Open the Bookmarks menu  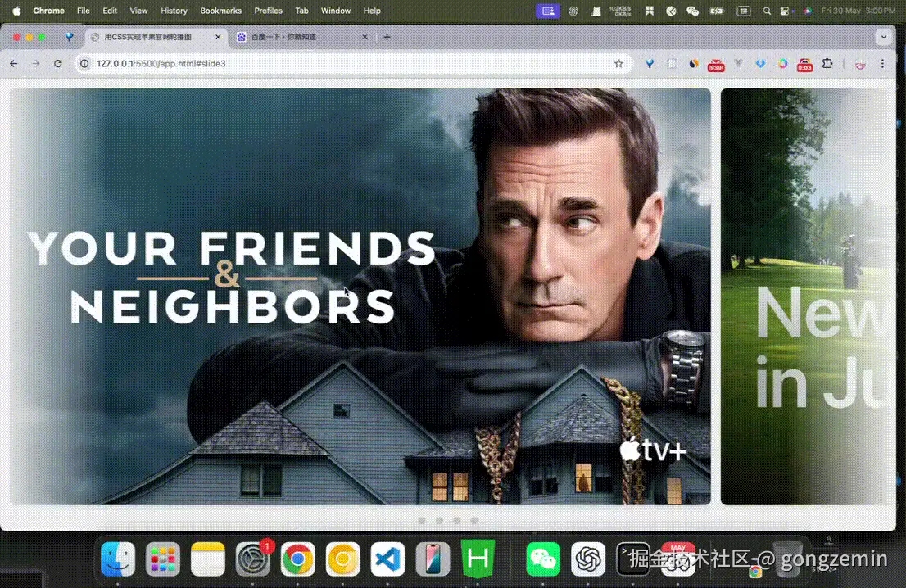point(220,11)
